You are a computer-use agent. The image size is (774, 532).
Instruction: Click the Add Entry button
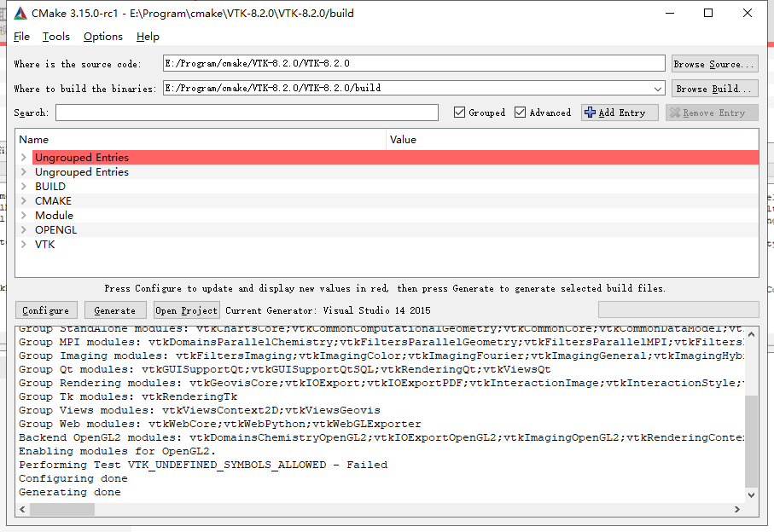[x=620, y=113]
